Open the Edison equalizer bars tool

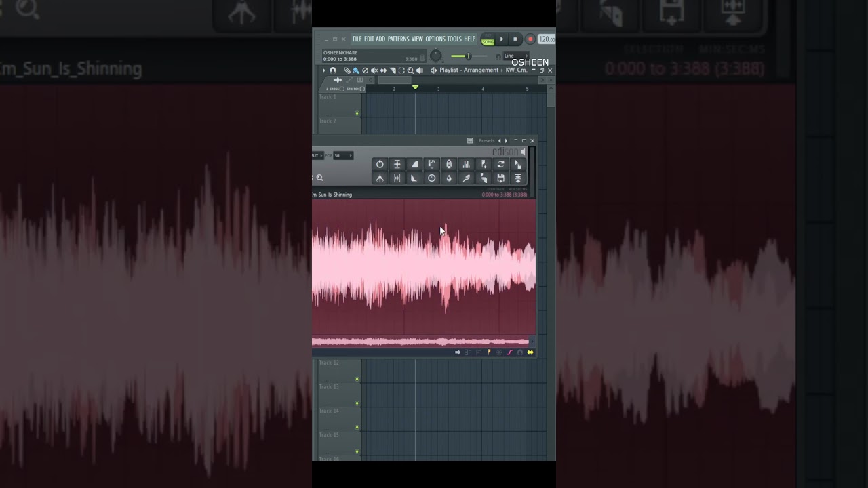pos(467,164)
